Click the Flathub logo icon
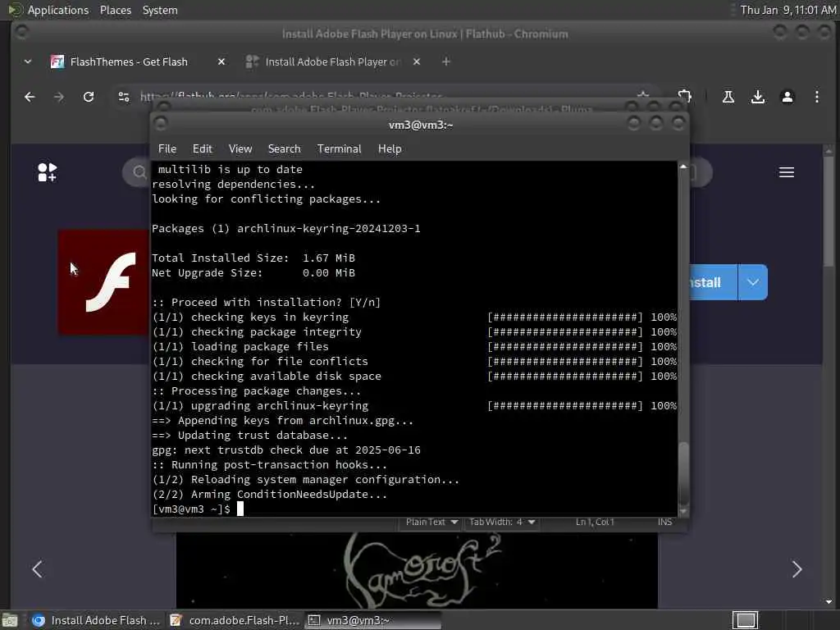 [x=47, y=172]
